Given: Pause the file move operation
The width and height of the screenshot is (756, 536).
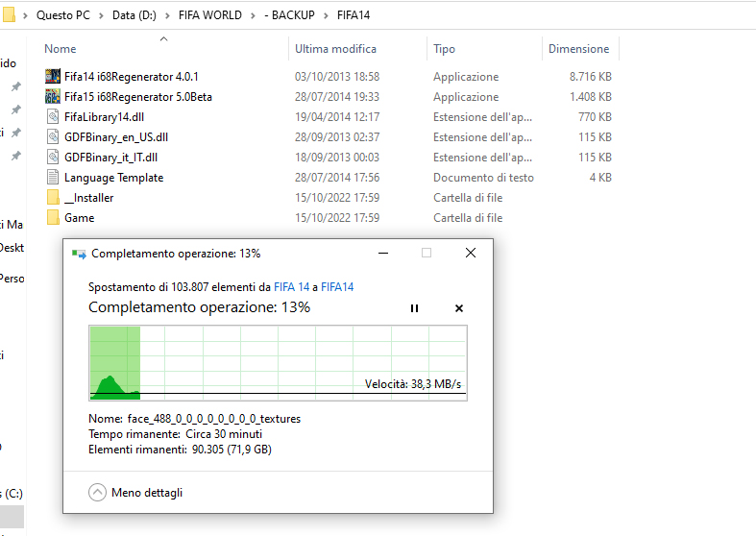Looking at the screenshot, I should click(x=414, y=308).
